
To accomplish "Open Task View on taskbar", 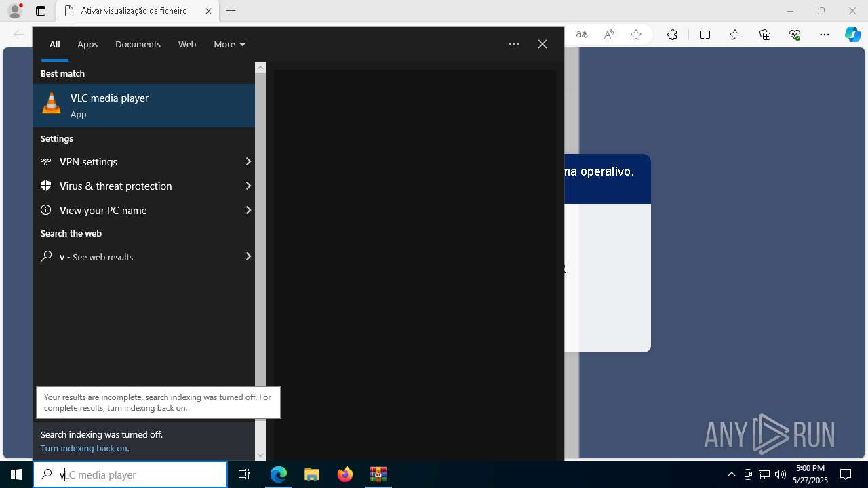I will pos(244,474).
